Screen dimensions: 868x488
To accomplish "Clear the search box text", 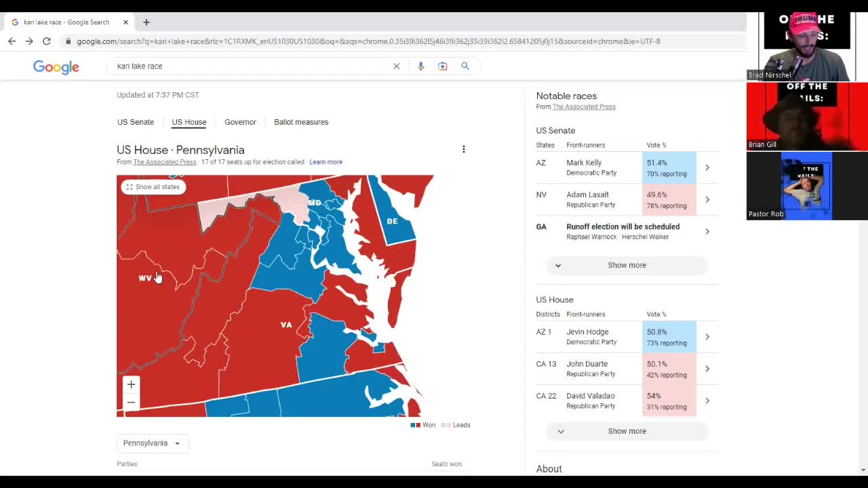I will click(x=397, y=66).
